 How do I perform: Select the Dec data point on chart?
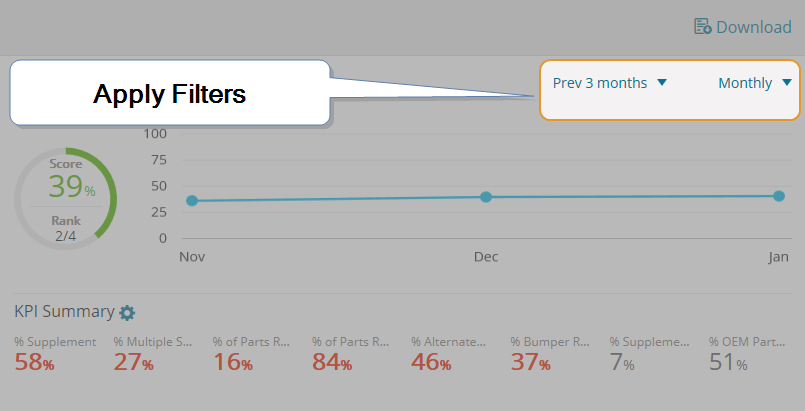(x=486, y=197)
